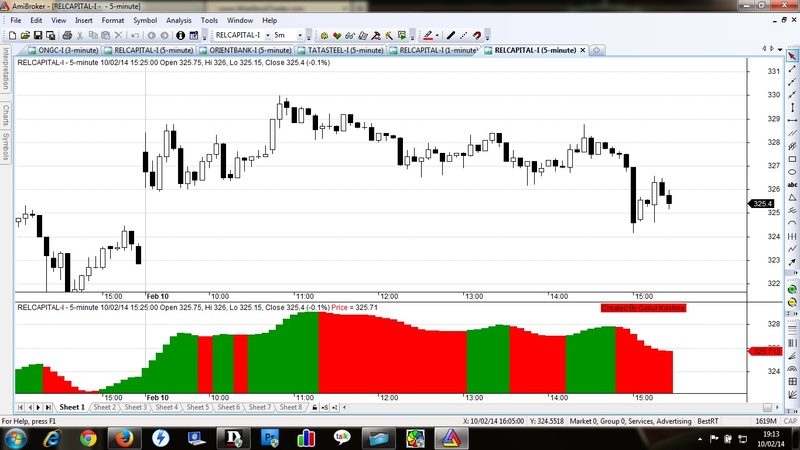Select the zig-zag line tool

tap(792, 248)
